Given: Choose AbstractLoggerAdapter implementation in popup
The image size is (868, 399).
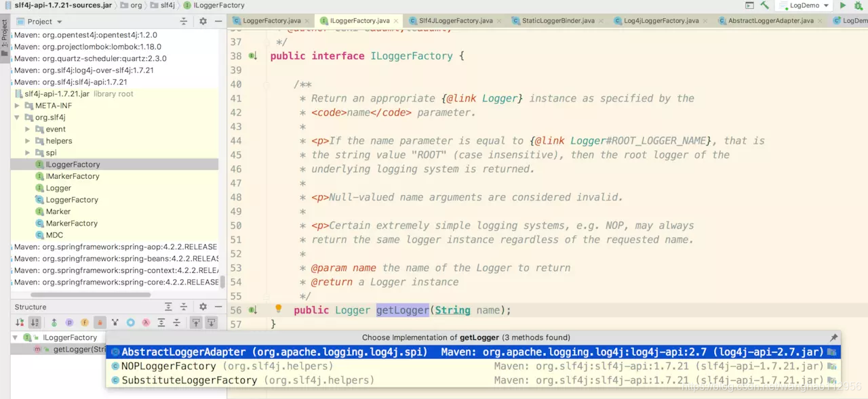Looking at the screenshot, I should [x=473, y=352].
